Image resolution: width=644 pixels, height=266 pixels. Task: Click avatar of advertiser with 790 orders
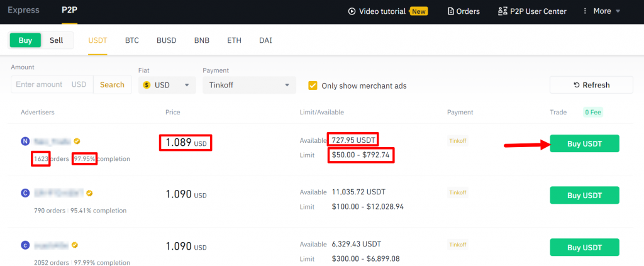coord(25,193)
